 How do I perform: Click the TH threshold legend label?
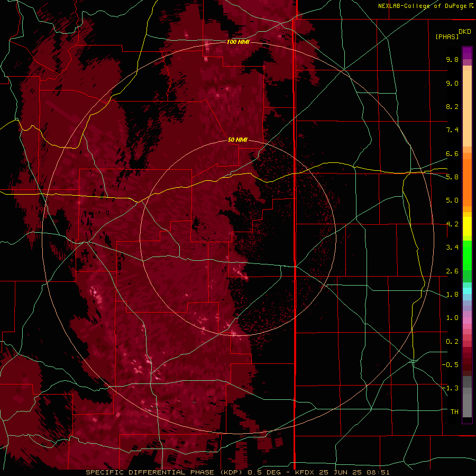point(454,411)
